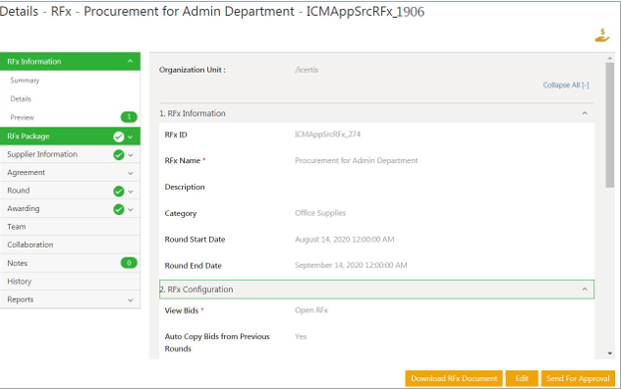The height and width of the screenshot is (389, 621).
Task: Open the Details sub-item
Action: tap(21, 99)
